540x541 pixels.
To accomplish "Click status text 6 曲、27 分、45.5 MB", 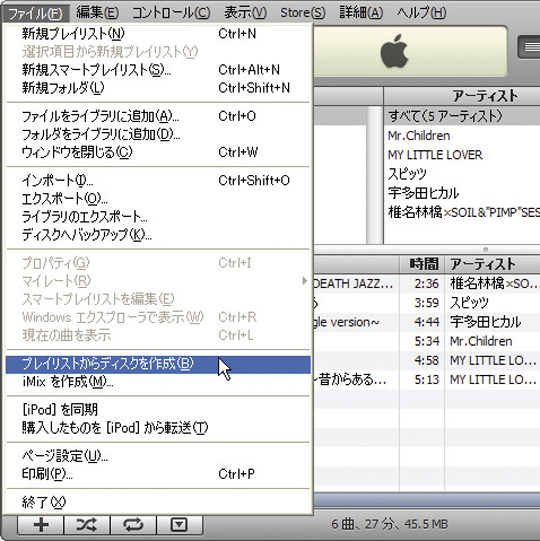I will point(390,524).
